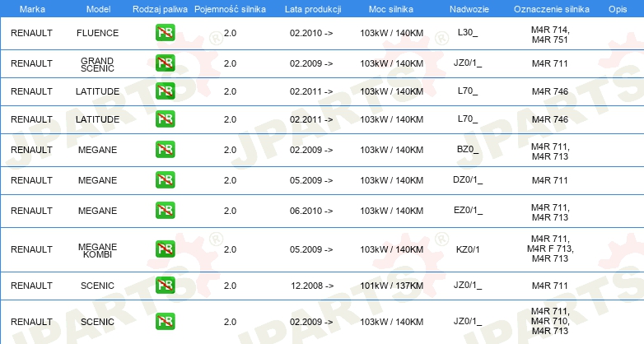Click the Model column header

(x=98, y=9)
